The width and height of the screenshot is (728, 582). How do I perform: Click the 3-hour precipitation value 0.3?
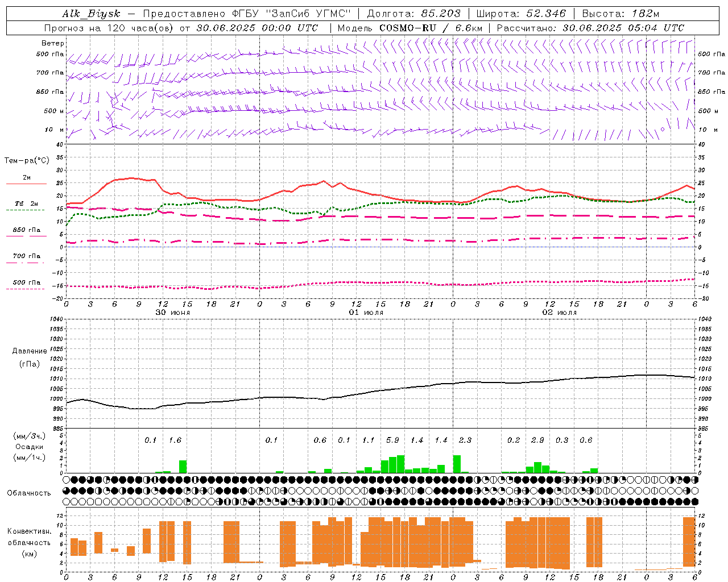click(562, 440)
